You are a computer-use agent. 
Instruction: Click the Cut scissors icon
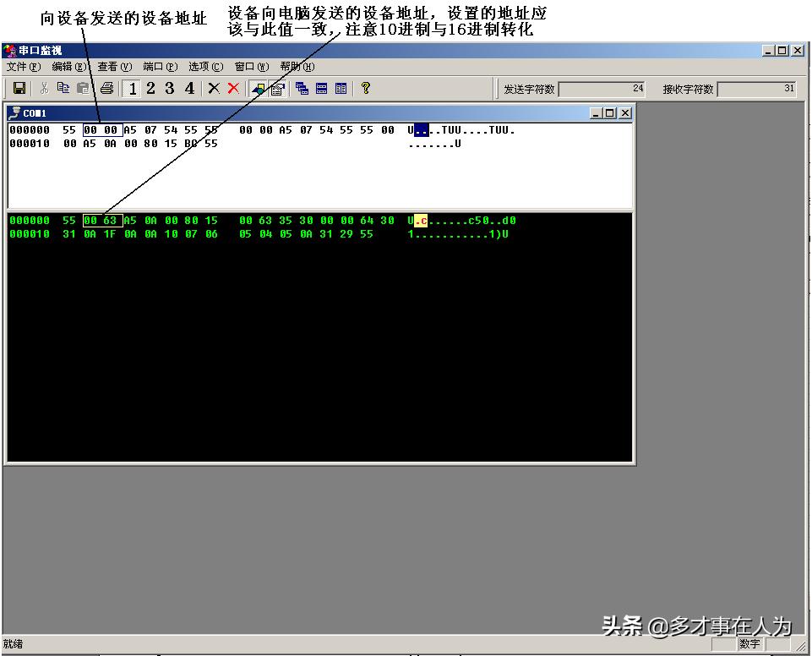[44, 89]
